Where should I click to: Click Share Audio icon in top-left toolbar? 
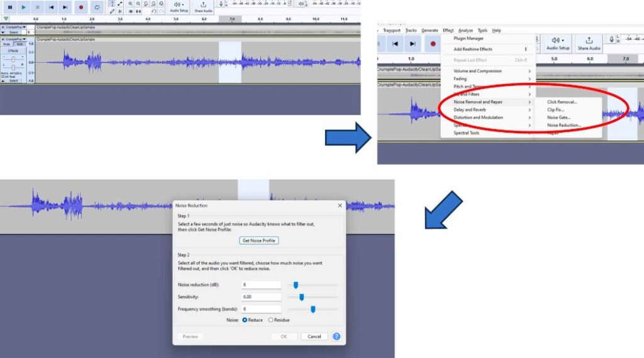tap(203, 6)
